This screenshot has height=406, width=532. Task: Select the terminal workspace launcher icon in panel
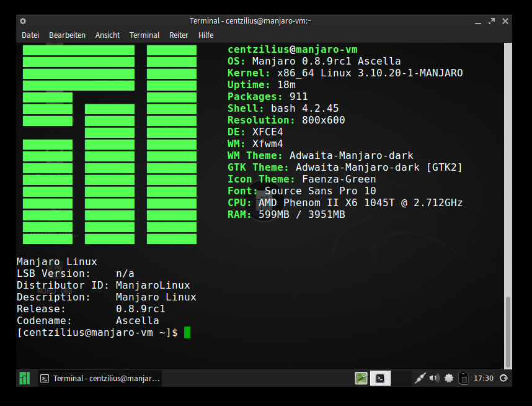pos(380,378)
